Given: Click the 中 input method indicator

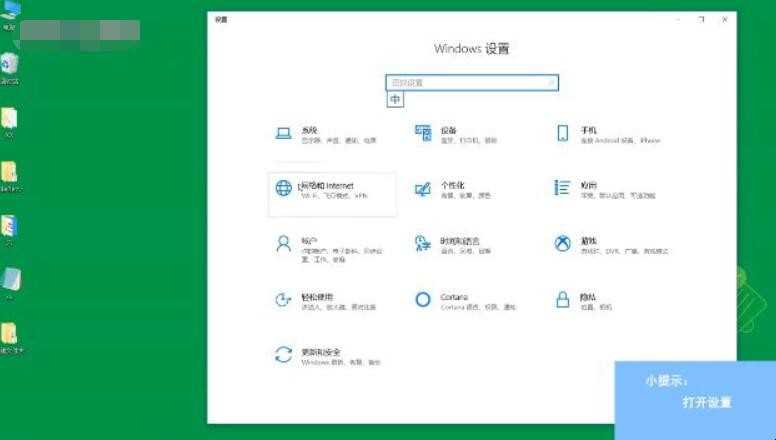Looking at the screenshot, I should point(395,99).
